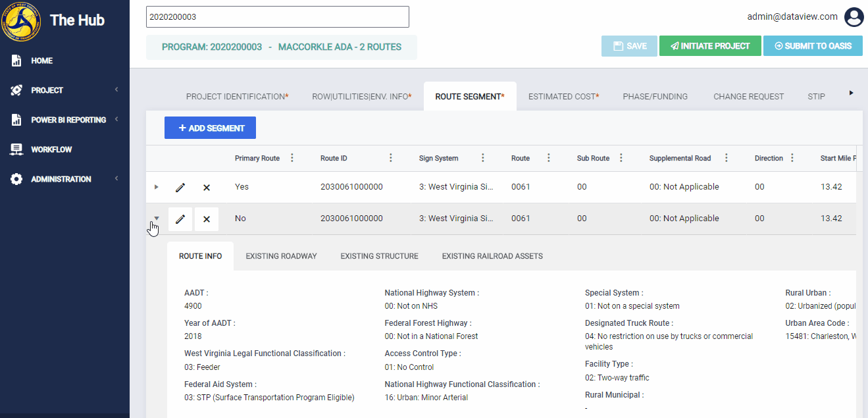The width and height of the screenshot is (868, 418).
Task: Select 'No' primary route cell
Action: click(240, 219)
